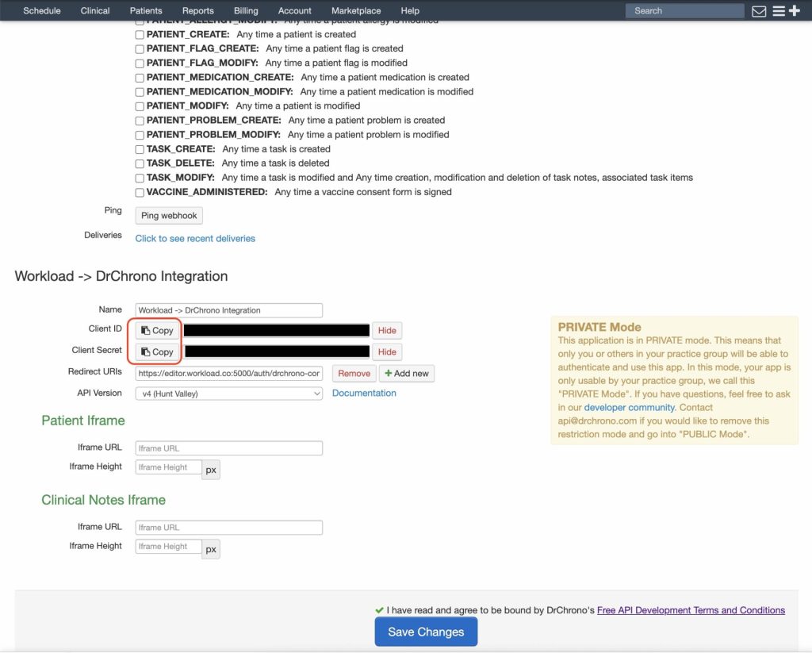
Task: Click the 'Patient Iframe' section heading
Action: click(x=82, y=421)
